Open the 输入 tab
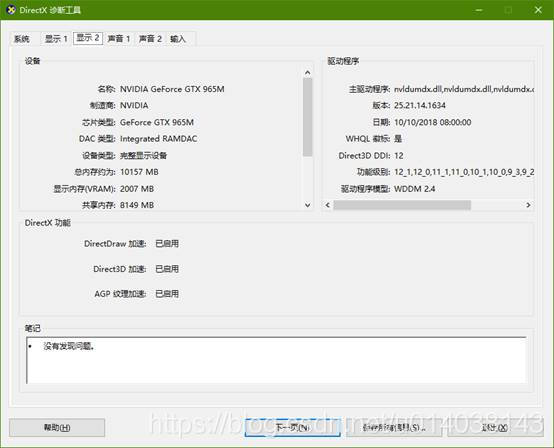Image resolution: width=554 pixels, height=448 pixels. point(178,39)
